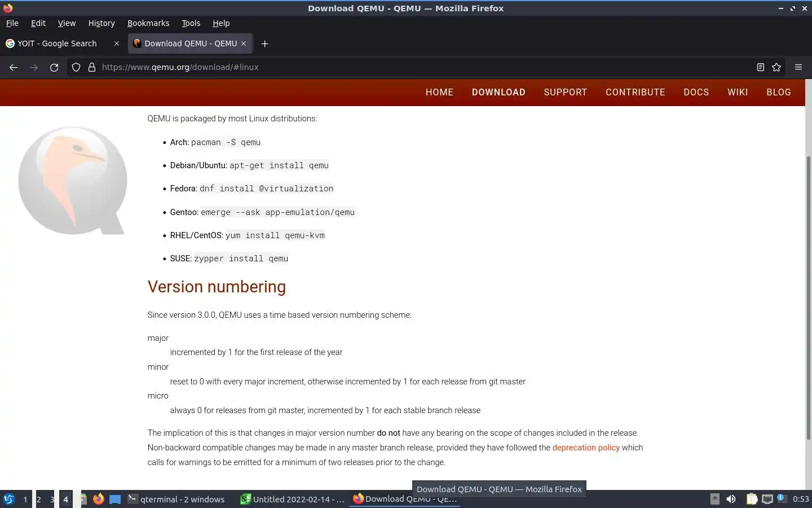Close the YOIT - Google Search tab
812x508 pixels.
[117, 43]
